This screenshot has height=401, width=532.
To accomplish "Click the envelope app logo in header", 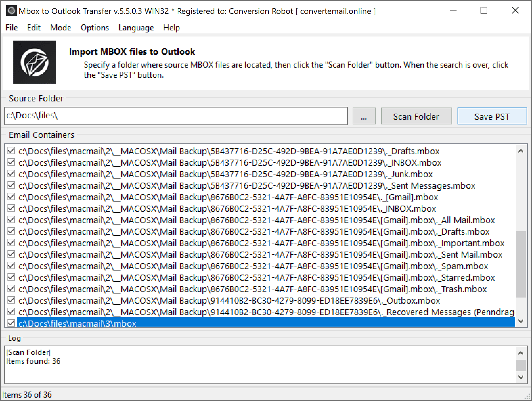I will [35, 62].
